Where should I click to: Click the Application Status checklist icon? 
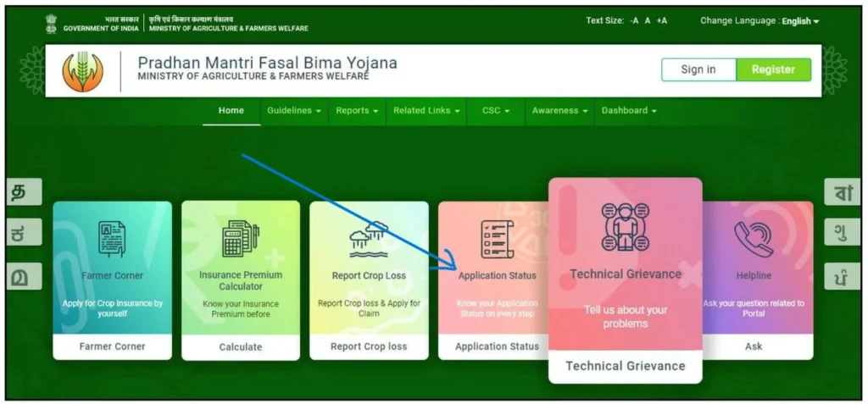coord(497,239)
